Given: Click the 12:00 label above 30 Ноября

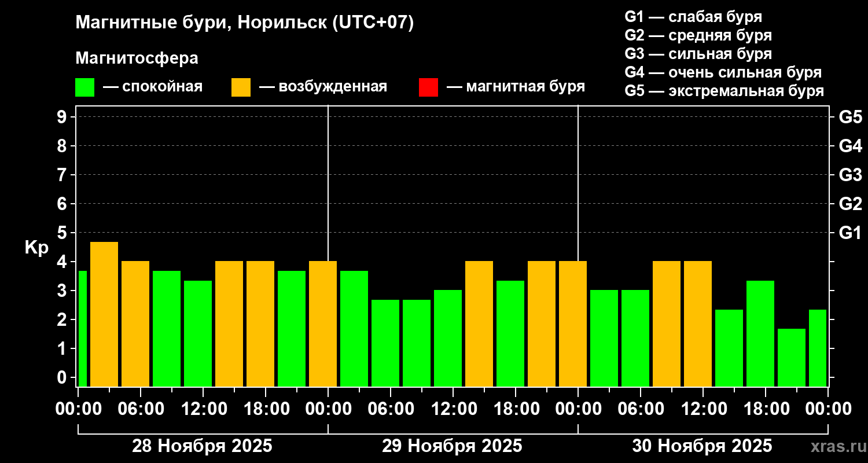Looking at the screenshot, I should point(703,409).
